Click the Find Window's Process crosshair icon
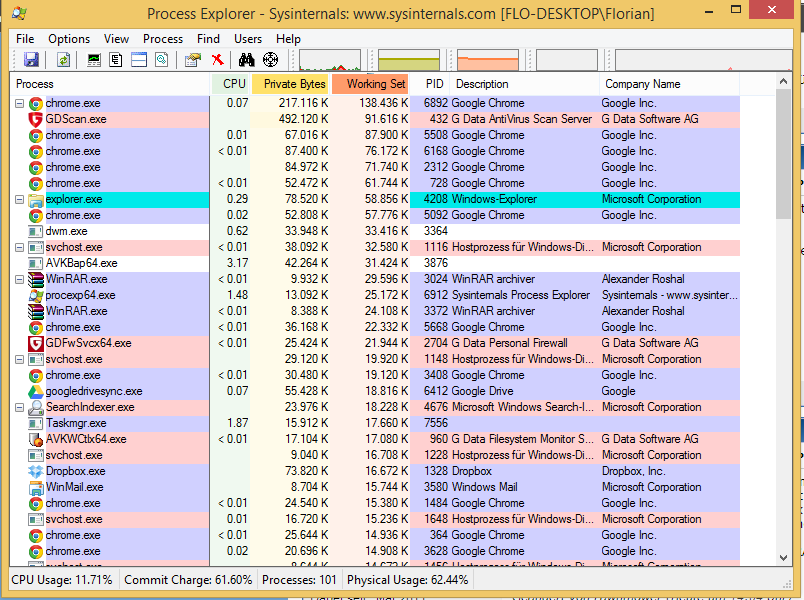The height and width of the screenshot is (600, 804). tap(270, 60)
